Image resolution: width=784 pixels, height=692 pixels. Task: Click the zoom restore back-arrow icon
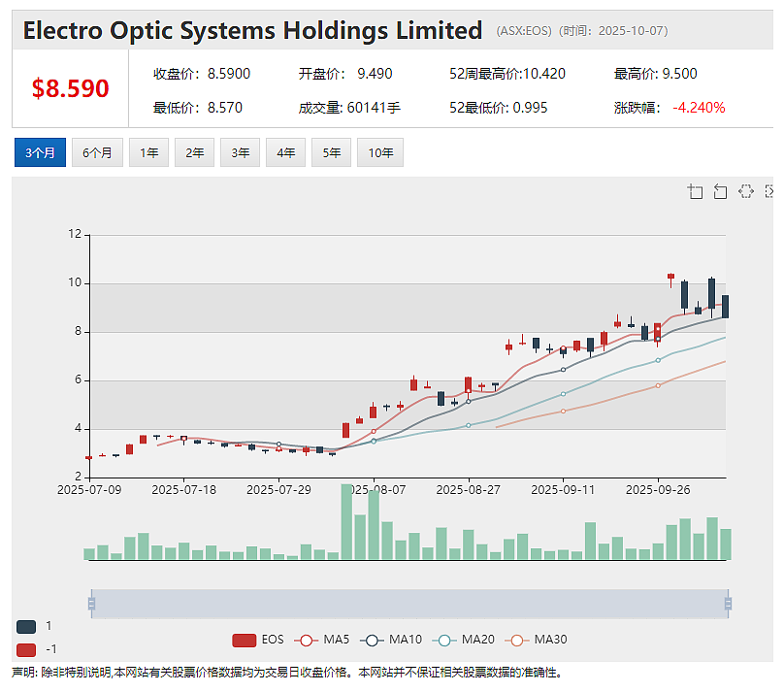[x=720, y=191]
